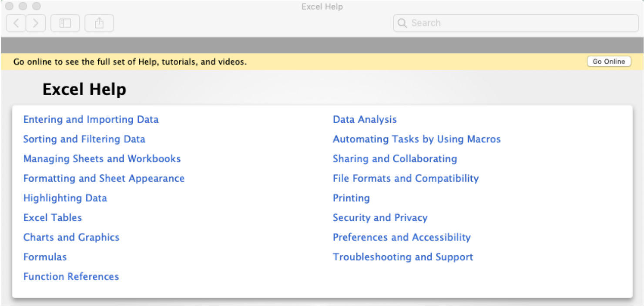Click the magnifying glass search icon
This screenshot has width=644, height=307.
(x=402, y=23)
